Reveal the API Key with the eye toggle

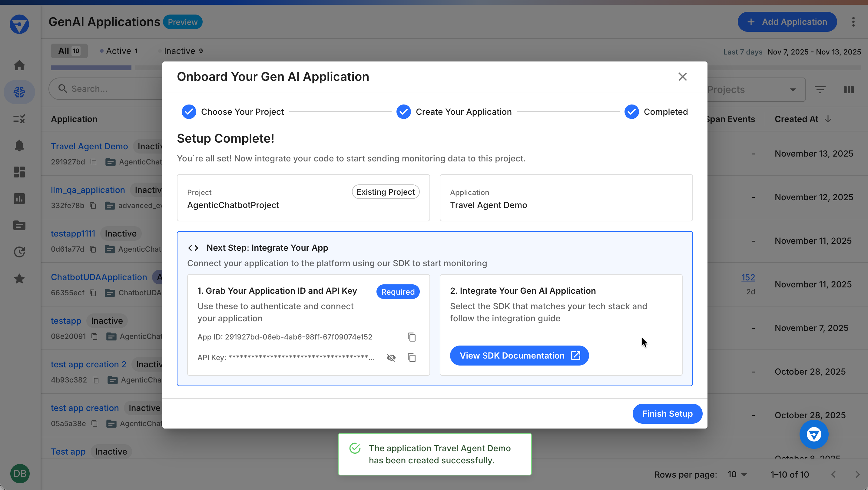point(391,358)
